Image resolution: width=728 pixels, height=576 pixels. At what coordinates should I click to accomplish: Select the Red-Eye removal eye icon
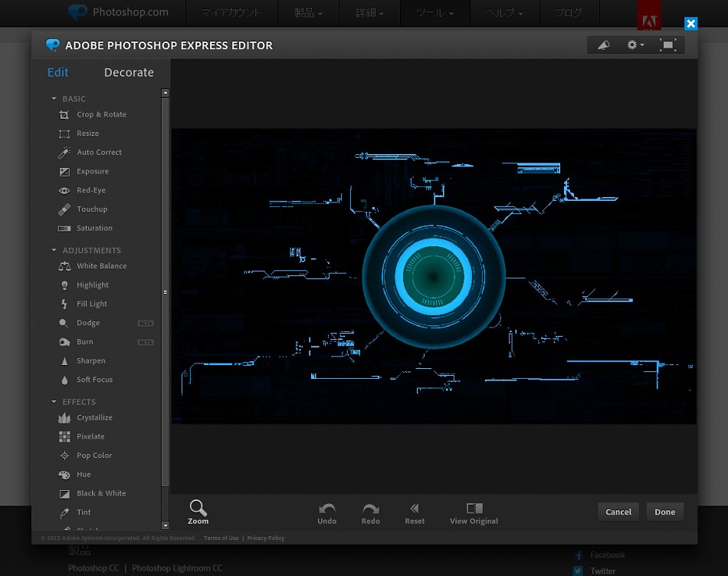coord(64,190)
